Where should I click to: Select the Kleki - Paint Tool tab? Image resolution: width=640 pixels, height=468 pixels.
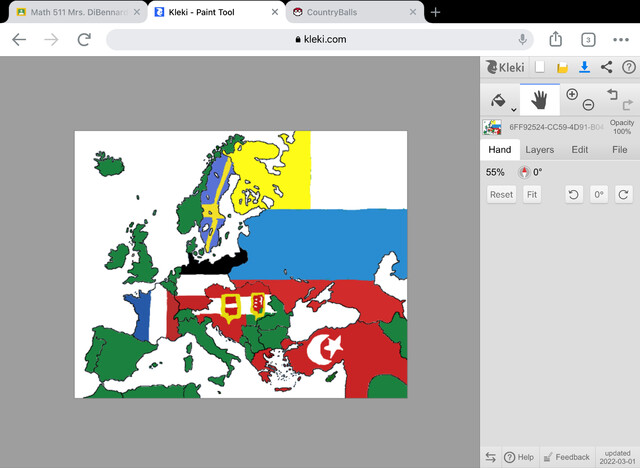[x=216, y=12]
